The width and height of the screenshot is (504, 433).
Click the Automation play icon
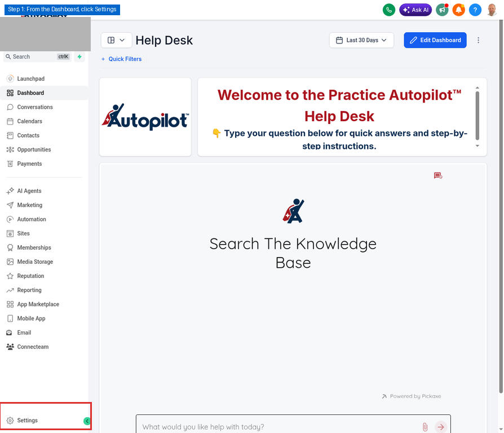coord(10,219)
